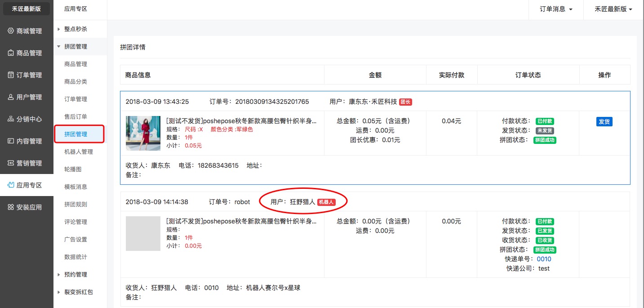Click the 安装应用 grid icon
The height and width of the screenshot is (308, 644).
pos(11,207)
